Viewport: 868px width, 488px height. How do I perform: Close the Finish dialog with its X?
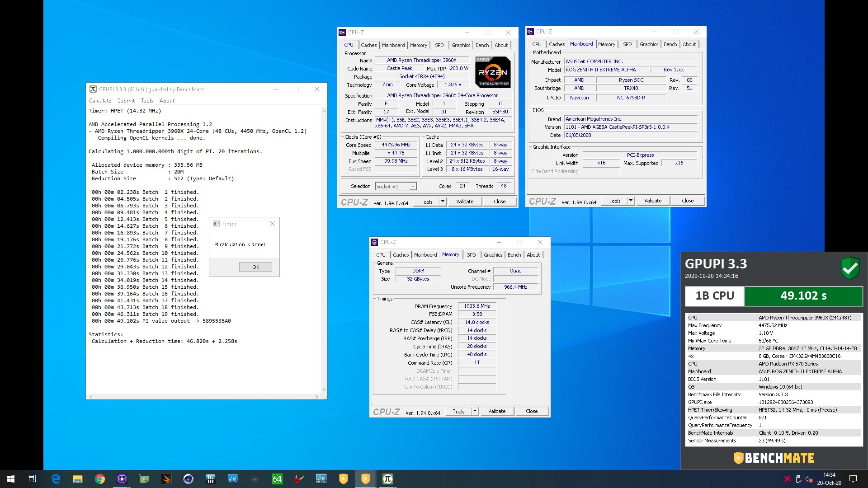(273, 224)
